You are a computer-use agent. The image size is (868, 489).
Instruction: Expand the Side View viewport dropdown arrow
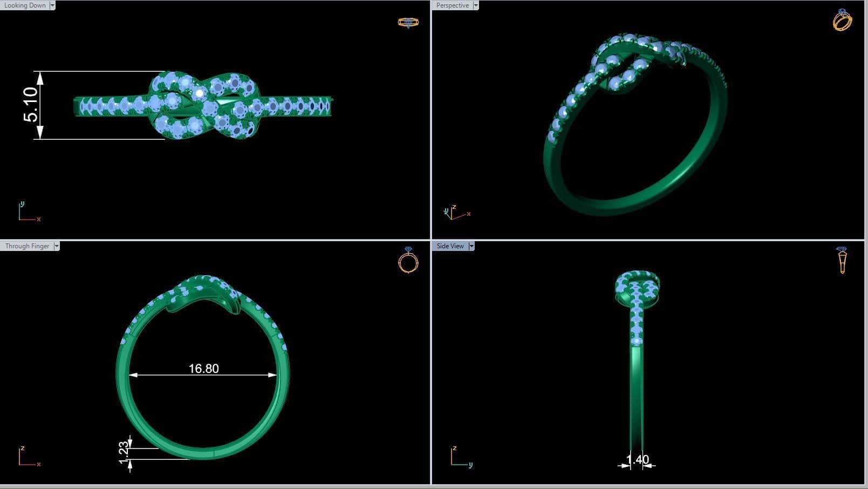tap(471, 246)
